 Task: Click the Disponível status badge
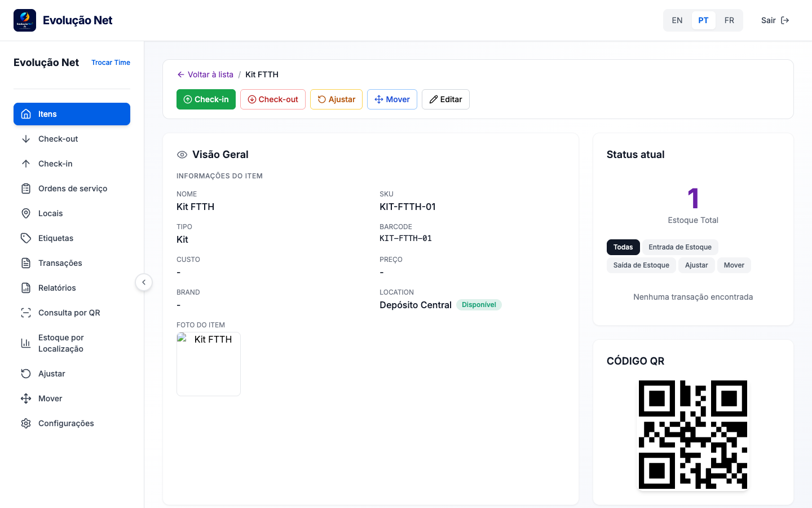[479, 305]
